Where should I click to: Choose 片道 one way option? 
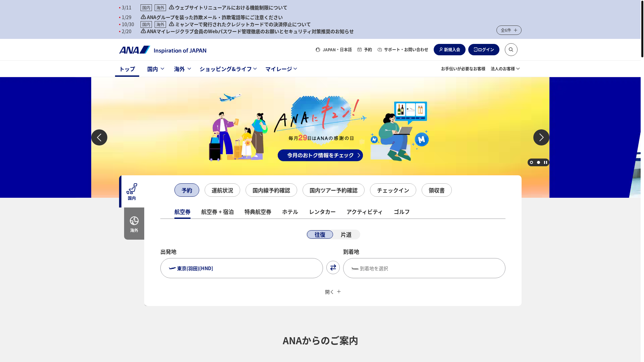coord(346,234)
